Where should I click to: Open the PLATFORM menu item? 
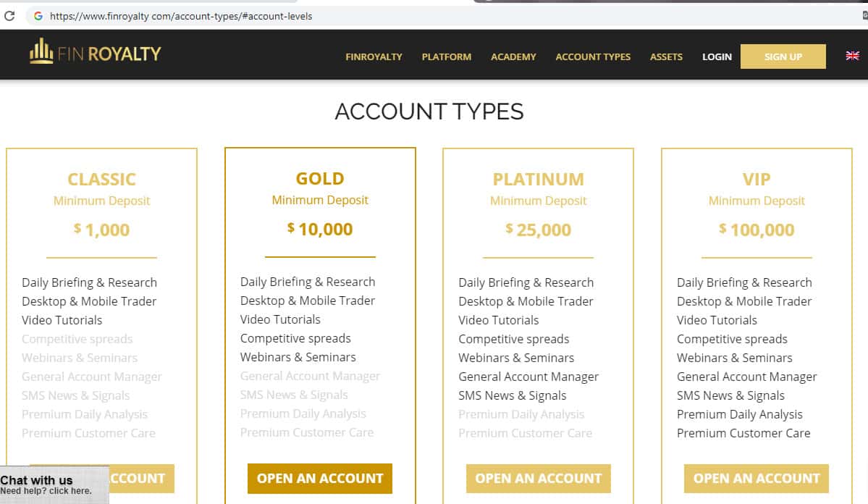(x=446, y=56)
